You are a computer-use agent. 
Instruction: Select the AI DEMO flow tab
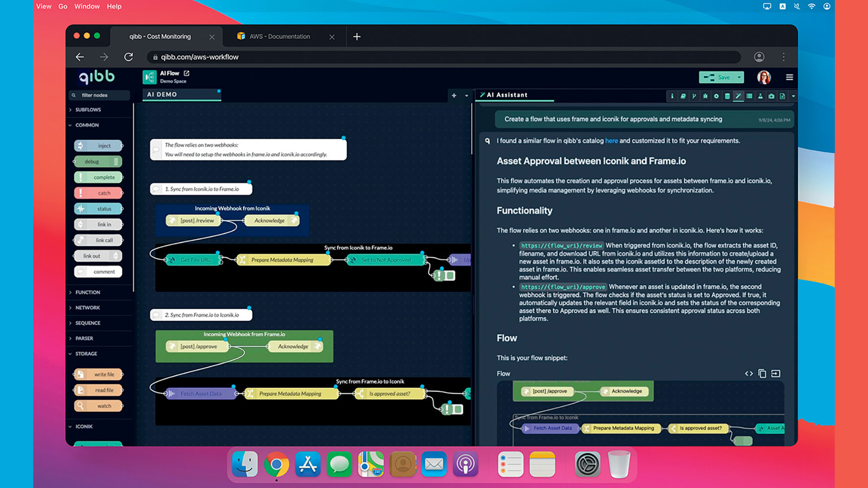coord(162,94)
